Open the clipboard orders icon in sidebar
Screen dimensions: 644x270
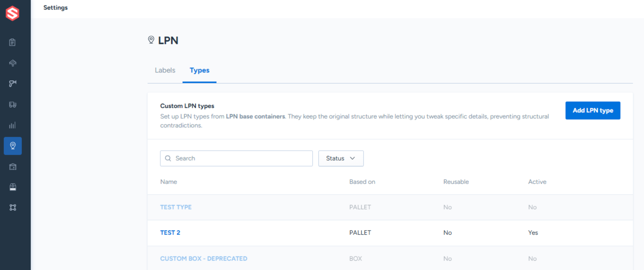click(12, 42)
